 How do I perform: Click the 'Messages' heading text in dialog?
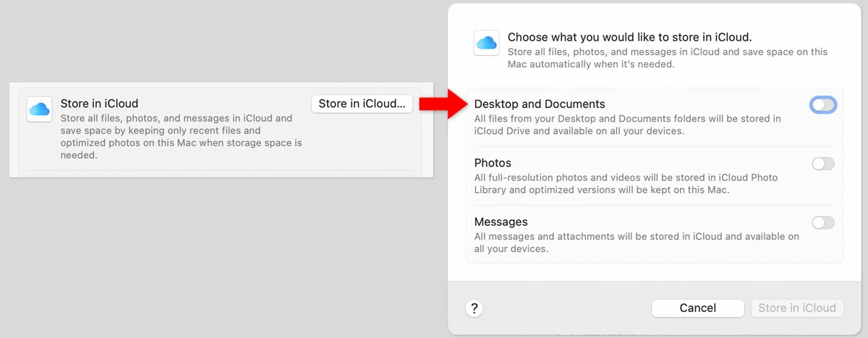pos(501,222)
